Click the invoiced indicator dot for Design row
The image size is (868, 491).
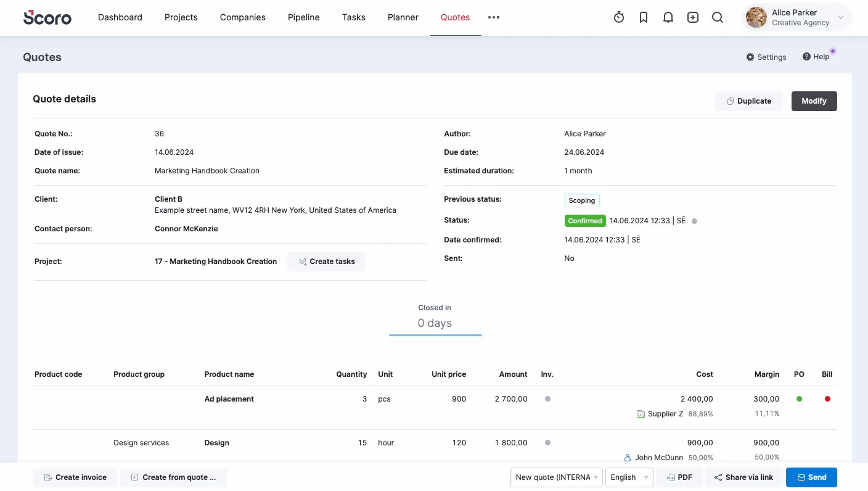tap(547, 442)
